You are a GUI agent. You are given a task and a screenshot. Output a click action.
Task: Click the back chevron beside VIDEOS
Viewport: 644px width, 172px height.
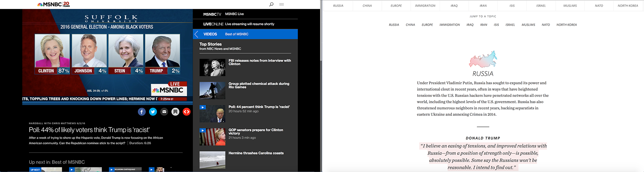[196, 34]
